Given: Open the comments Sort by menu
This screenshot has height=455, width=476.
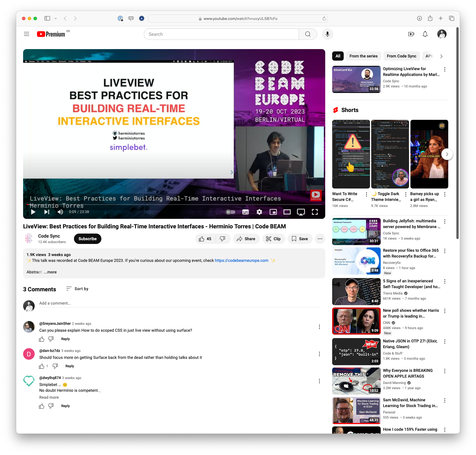Looking at the screenshot, I should 77,288.
